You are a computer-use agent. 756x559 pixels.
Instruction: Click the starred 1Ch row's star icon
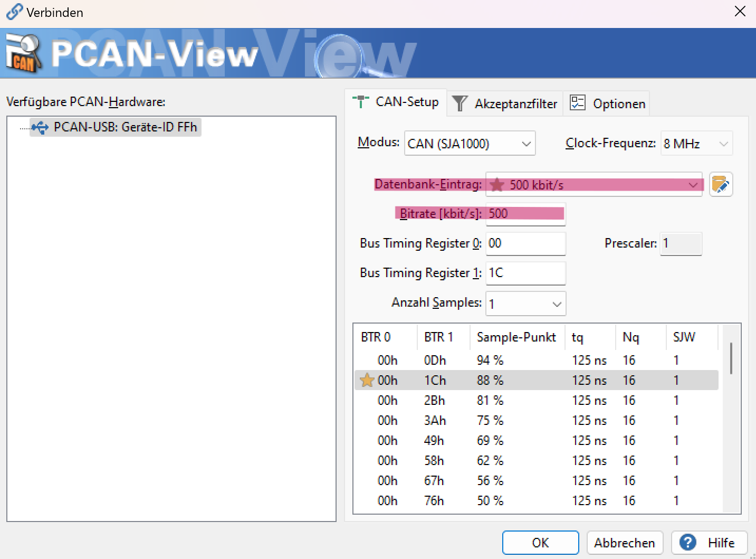pos(367,380)
